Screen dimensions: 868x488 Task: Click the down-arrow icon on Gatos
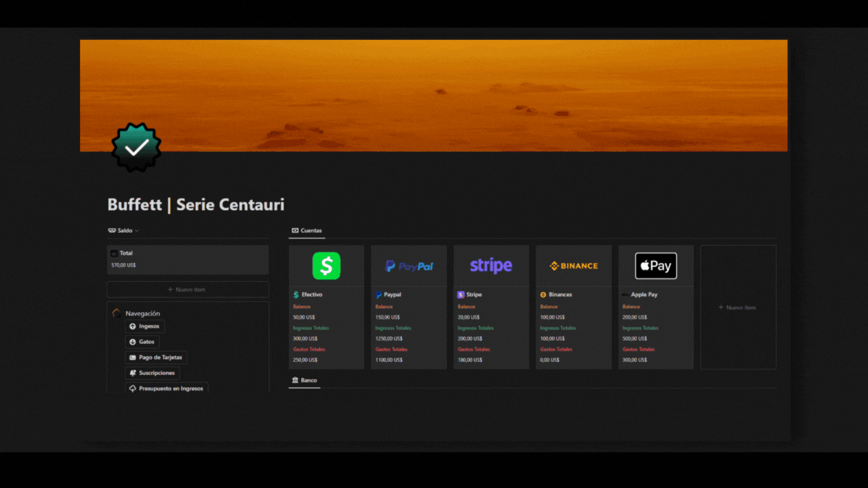coord(133,342)
